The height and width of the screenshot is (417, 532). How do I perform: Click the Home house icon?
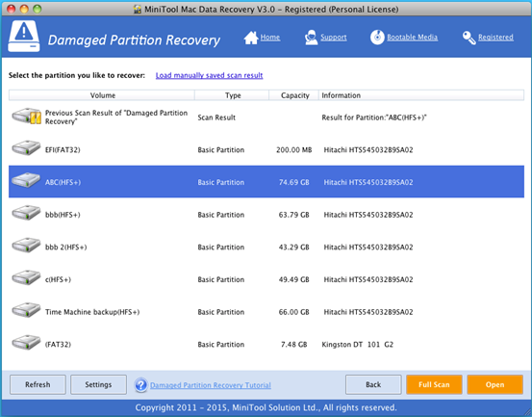(251, 38)
